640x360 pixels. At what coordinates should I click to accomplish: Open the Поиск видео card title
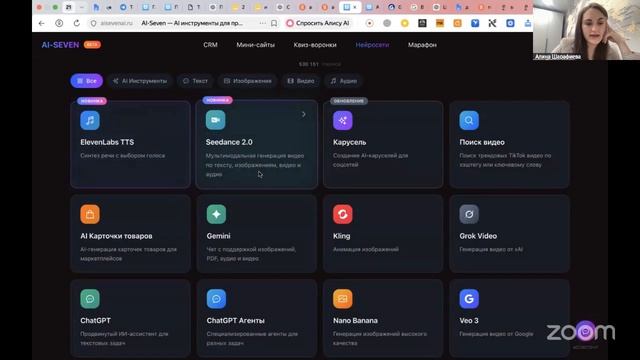pyautogui.click(x=482, y=142)
